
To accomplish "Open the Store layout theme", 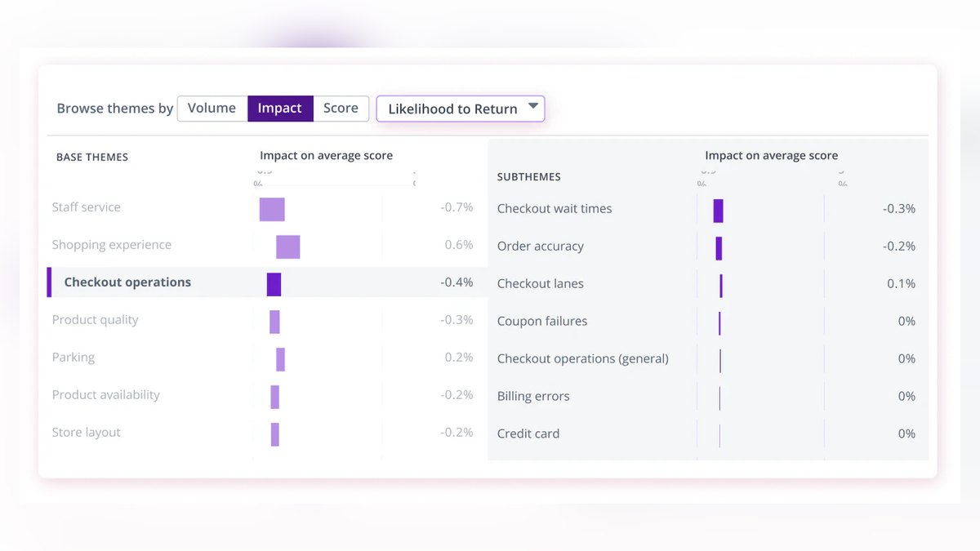I will (86, 433).
